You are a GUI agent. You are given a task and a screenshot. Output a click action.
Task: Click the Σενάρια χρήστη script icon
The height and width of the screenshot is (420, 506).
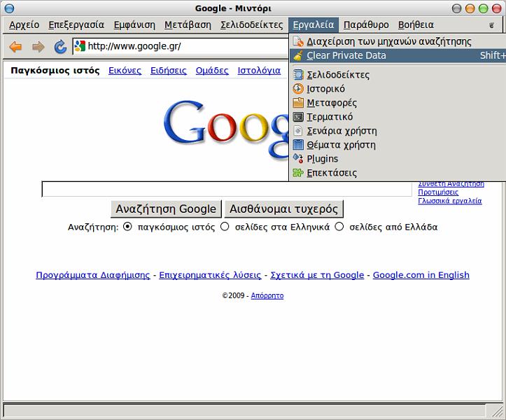[x=298, y=131]
